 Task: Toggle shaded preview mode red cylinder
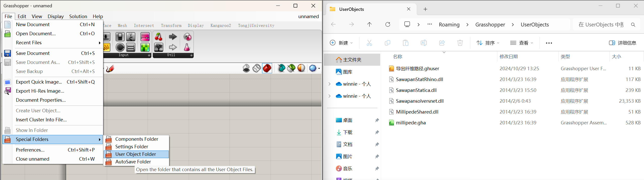[267, 68]
